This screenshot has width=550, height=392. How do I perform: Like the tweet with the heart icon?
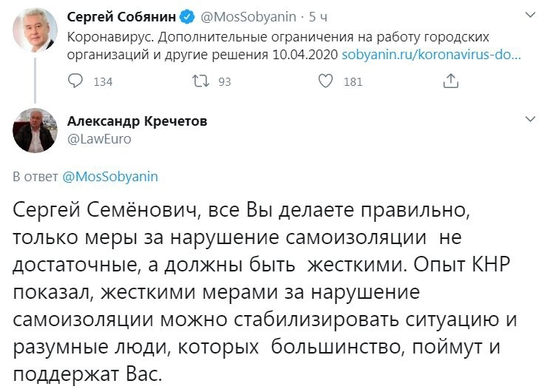325,81
